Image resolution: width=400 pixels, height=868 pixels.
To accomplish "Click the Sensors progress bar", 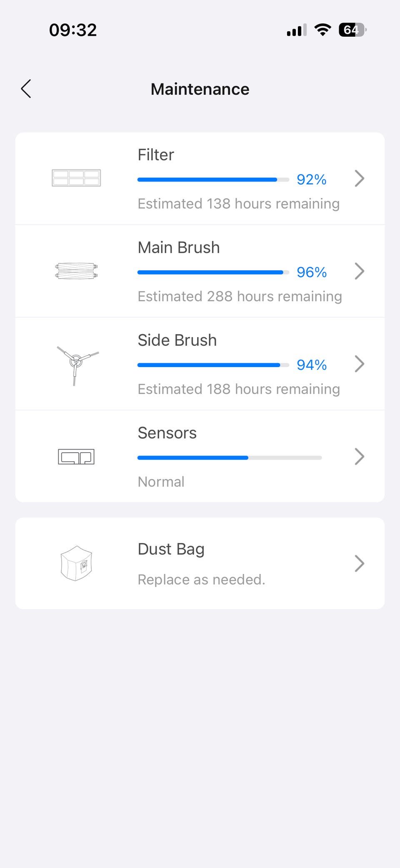I will pos(230,458).
